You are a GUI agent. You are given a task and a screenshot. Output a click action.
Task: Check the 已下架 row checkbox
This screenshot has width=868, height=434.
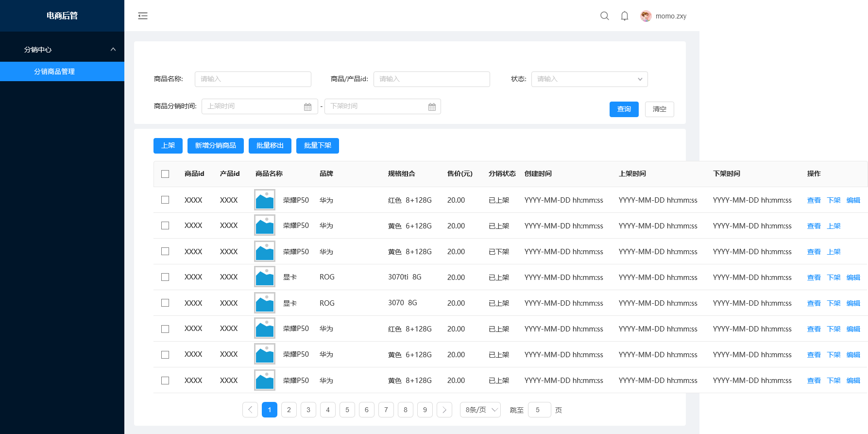pyautogui.click(x=165, y=251)
